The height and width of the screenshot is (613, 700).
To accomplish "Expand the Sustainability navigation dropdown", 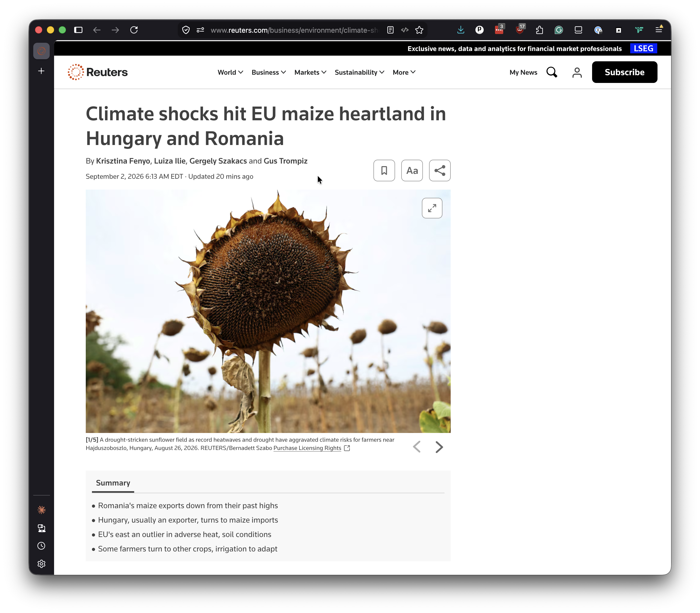I will click(360, 72).
